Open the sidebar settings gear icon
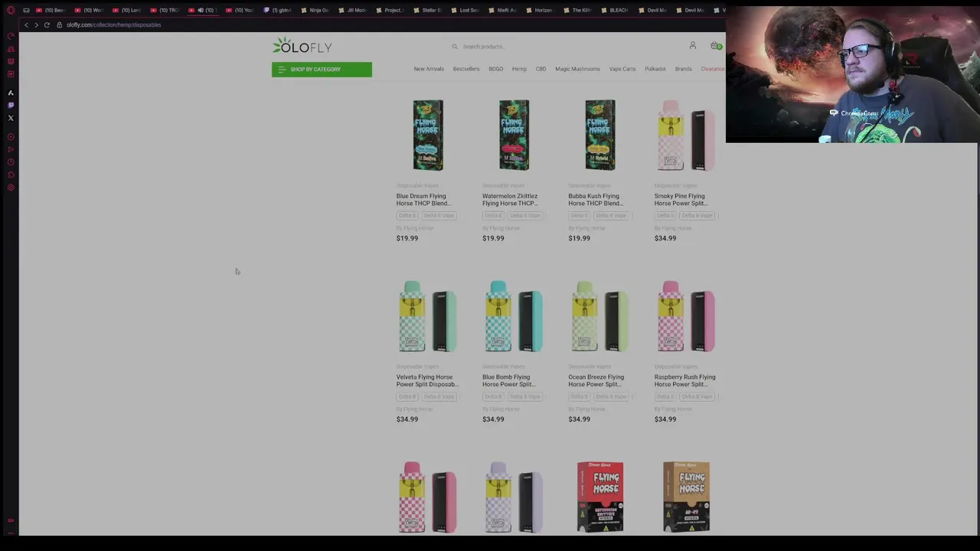The width and height of the screenshot is (980, 551). [11, 187]
